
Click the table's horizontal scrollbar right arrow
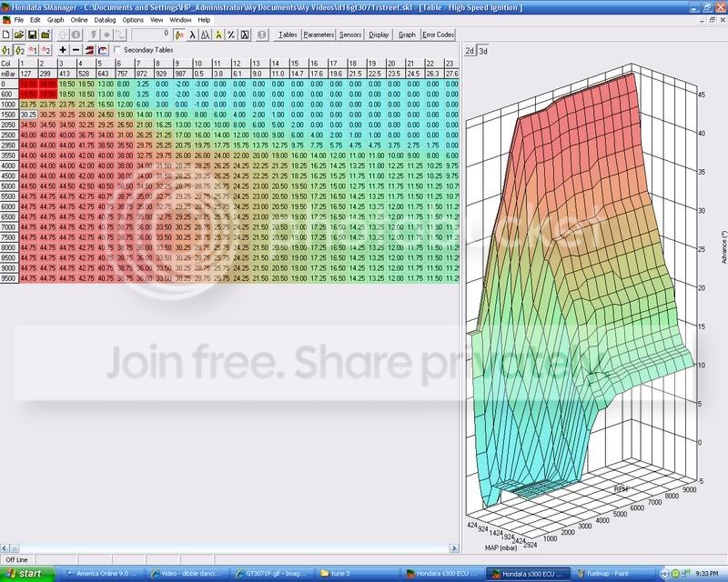(x=454, y=548)
